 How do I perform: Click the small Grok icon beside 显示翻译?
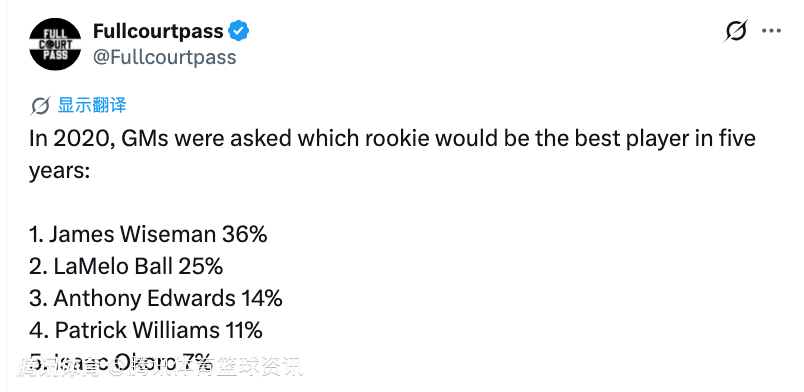point(40,106)
